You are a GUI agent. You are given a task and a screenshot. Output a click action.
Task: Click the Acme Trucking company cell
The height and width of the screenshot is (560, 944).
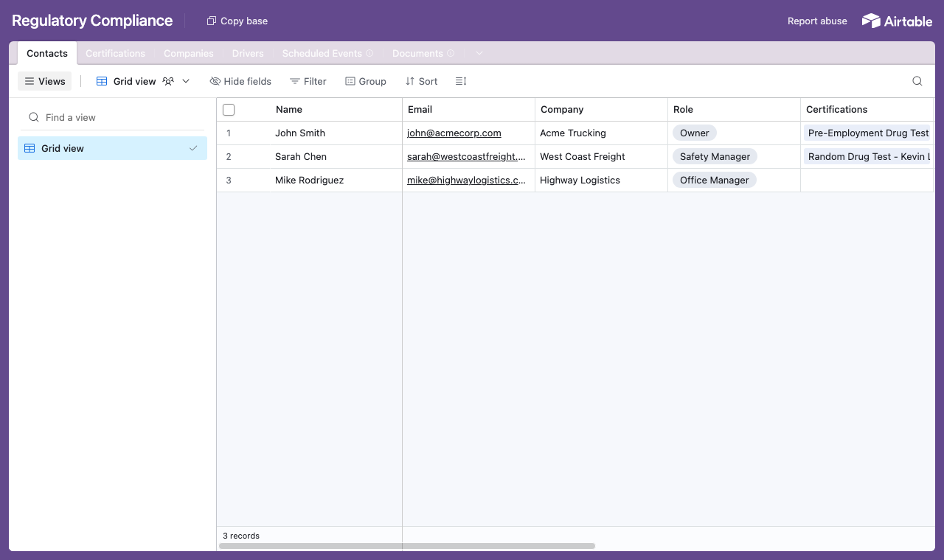[602, 133]
